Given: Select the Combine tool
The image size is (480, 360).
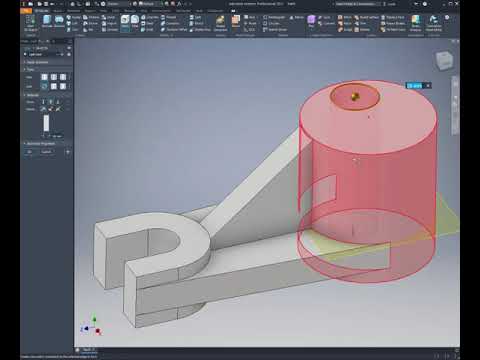Looking at the screenshot, I should tap(170, 23).
